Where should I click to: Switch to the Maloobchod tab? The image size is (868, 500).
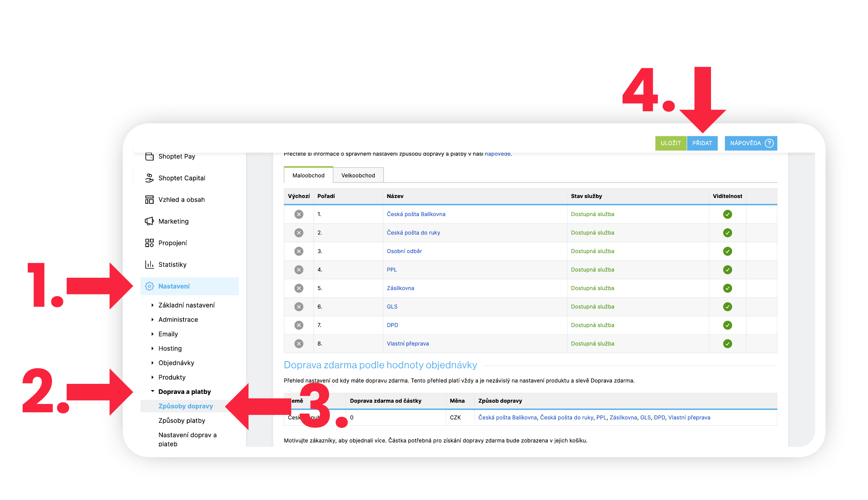pyautogui.click(x=309, y=175)
